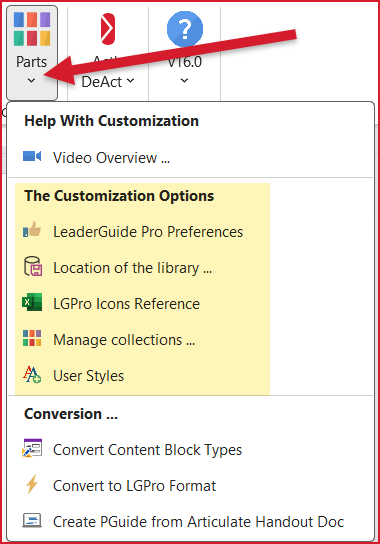
Task: Open the DeAct dropdown arrow
Action: click(130, 80)
